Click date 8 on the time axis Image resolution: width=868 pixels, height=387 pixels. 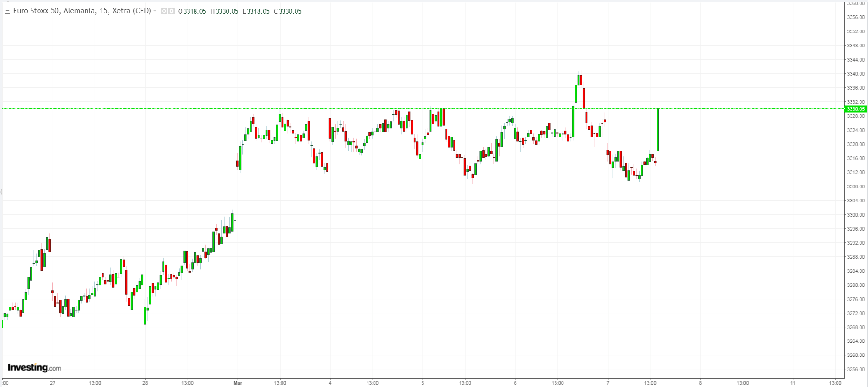700,383
